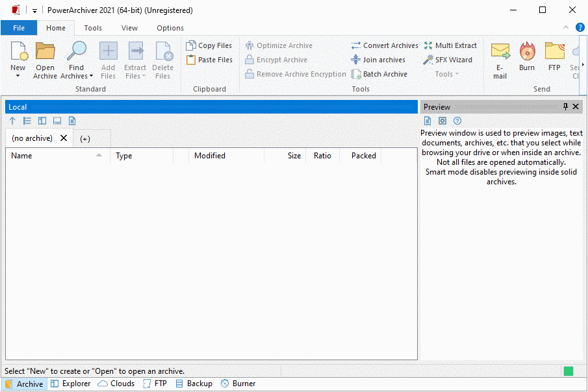Click Remove Archive Encryption tool
588x392 pixels.
click(296, 74)
